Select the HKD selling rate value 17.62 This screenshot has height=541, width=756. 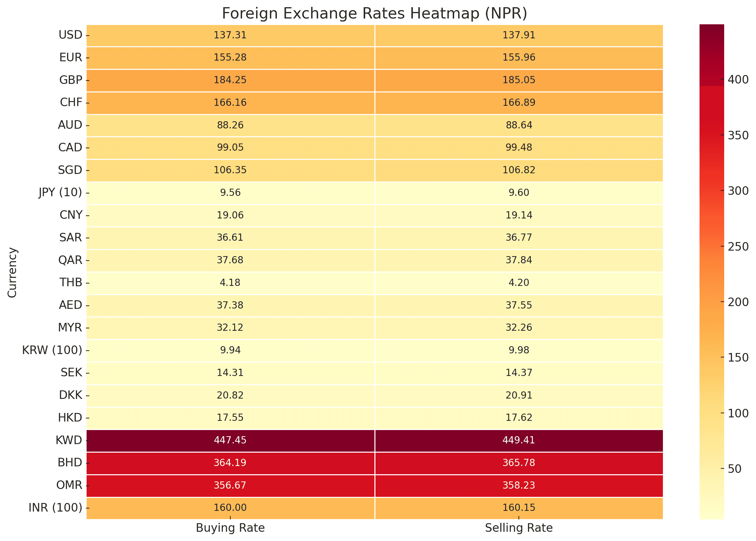pos(518,418)
